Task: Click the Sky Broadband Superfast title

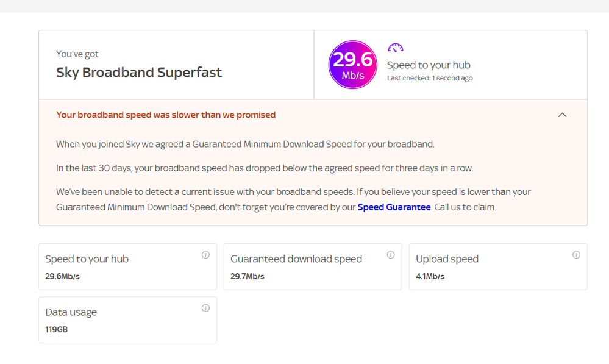Action: tap(139, 73)
